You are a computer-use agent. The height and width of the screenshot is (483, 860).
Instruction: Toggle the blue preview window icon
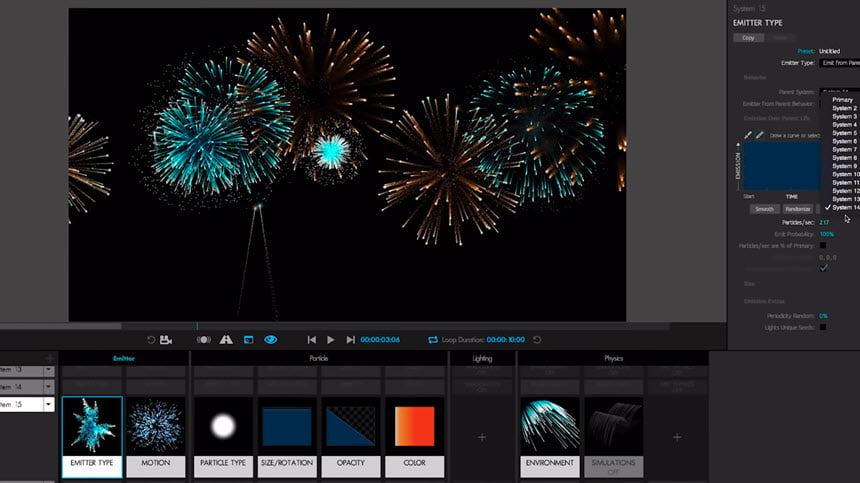pos(248,340)
